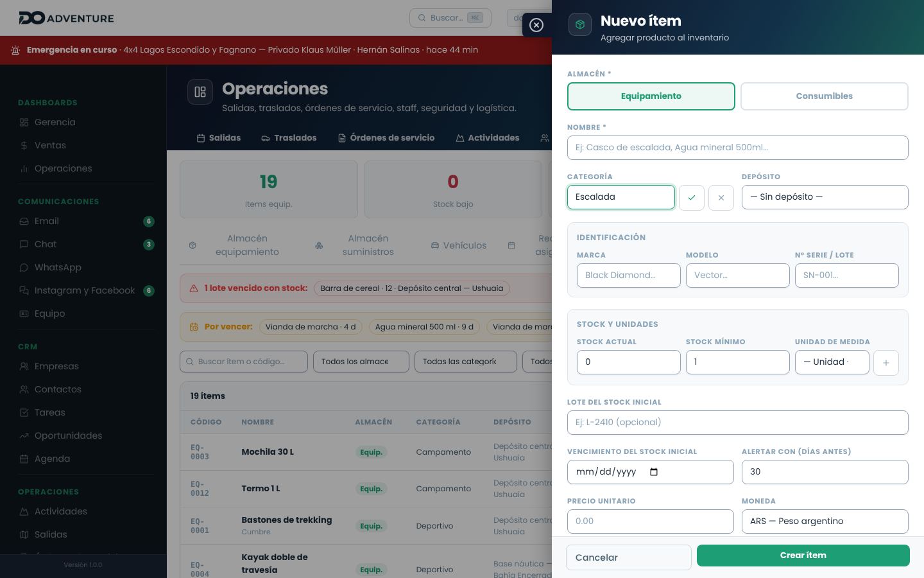Click the Termo 1 L row name
The image size is (924, 578).
click(261, 489)
